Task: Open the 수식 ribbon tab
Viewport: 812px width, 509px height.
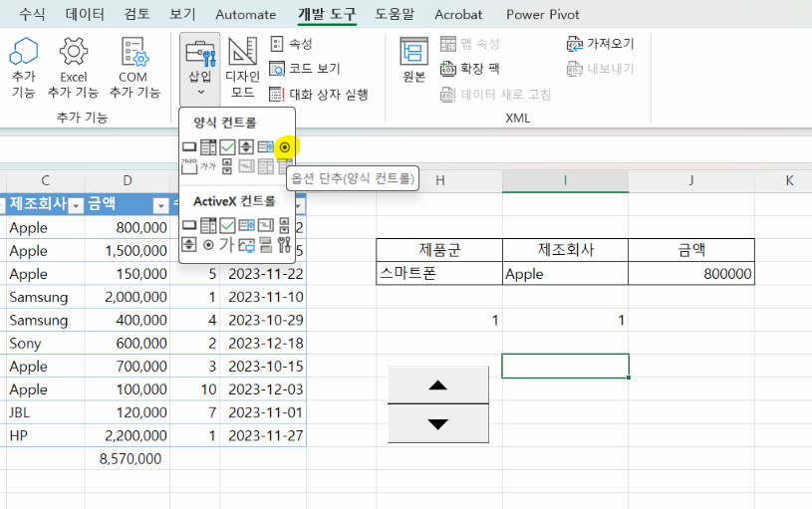Action: tap(32, 14)
